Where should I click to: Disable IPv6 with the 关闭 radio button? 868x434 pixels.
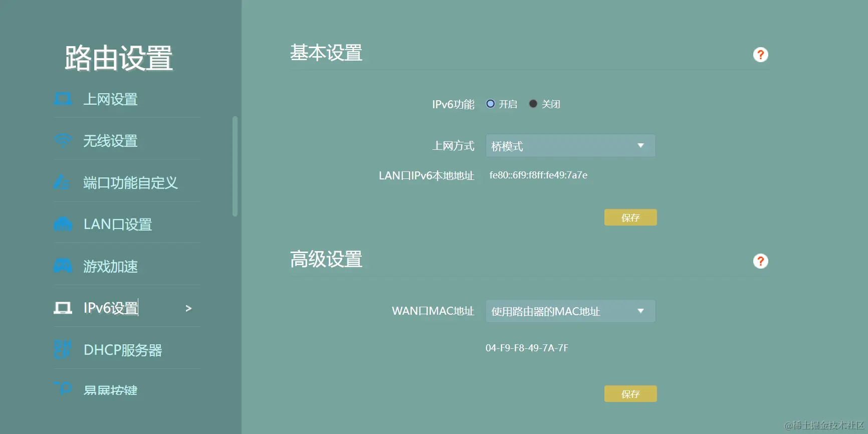(533, 104)
